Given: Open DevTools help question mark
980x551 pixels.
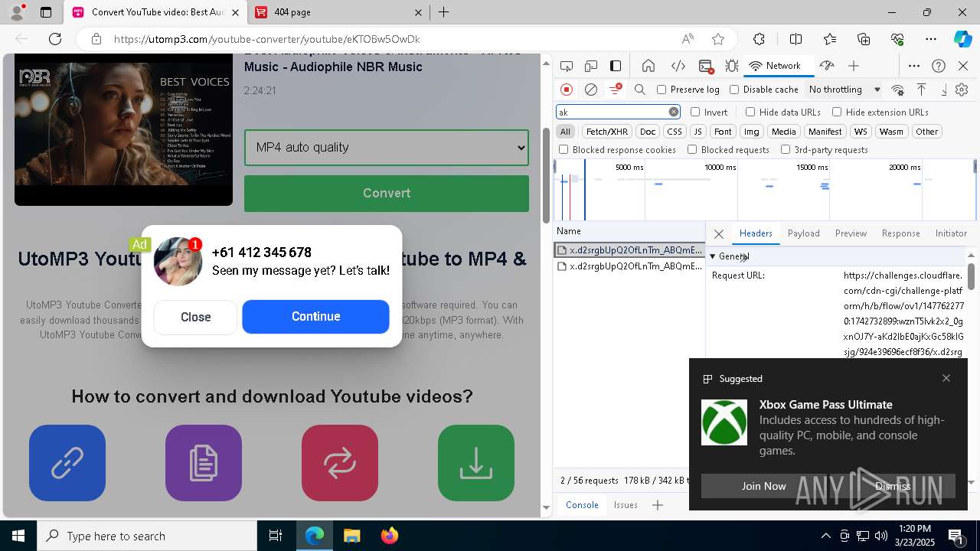Looking at the screenshot, I should click(x=939, y=66).
